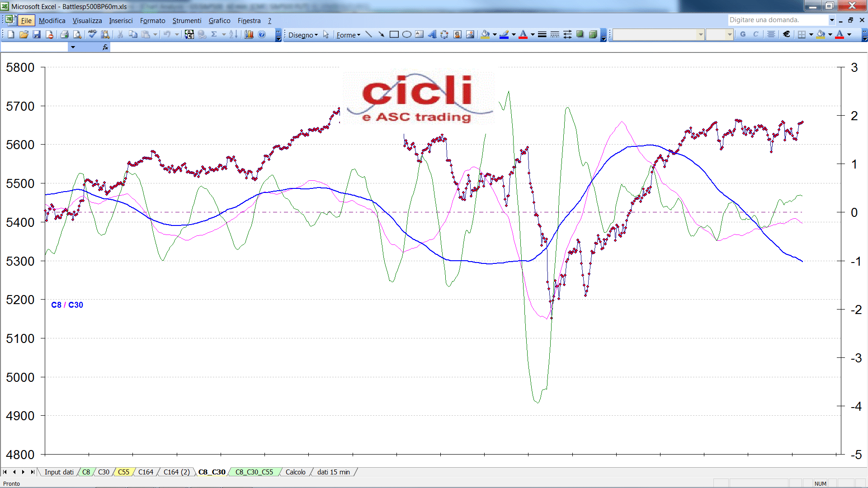Click the Cut scissors icon
Image resolution: width=868 pixels, height=488 pixels.
point(120,34)
